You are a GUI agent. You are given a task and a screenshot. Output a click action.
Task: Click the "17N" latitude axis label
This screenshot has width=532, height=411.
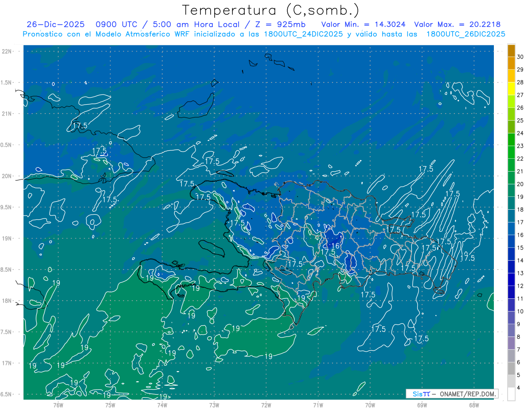tap(6, 363)
